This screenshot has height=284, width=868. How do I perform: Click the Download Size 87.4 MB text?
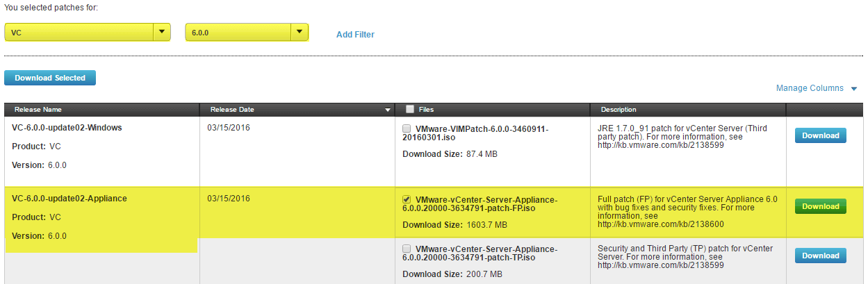click(450, 153)
